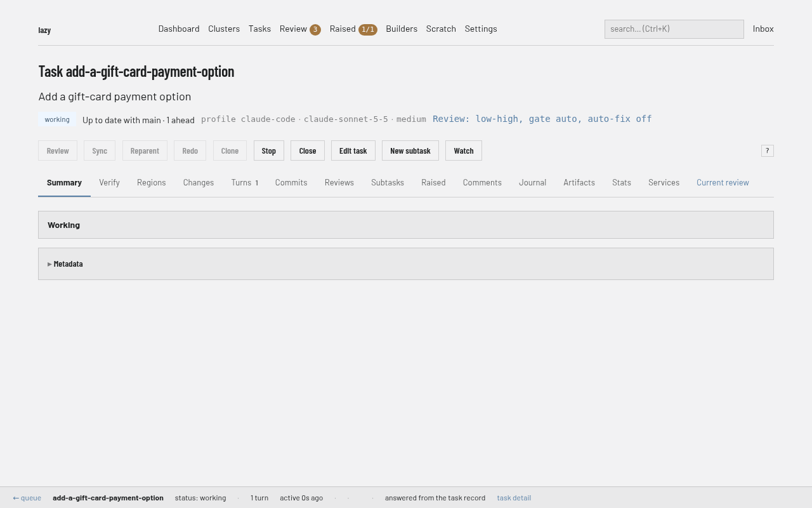Open the Journal tab
This screenshot has width=812, height=508.
(532, 183)
